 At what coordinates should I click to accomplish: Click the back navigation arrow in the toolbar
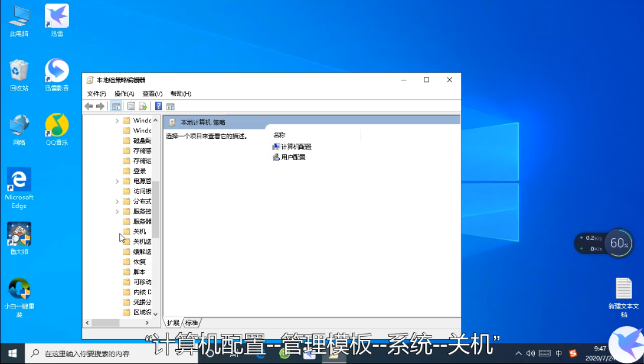89,106
